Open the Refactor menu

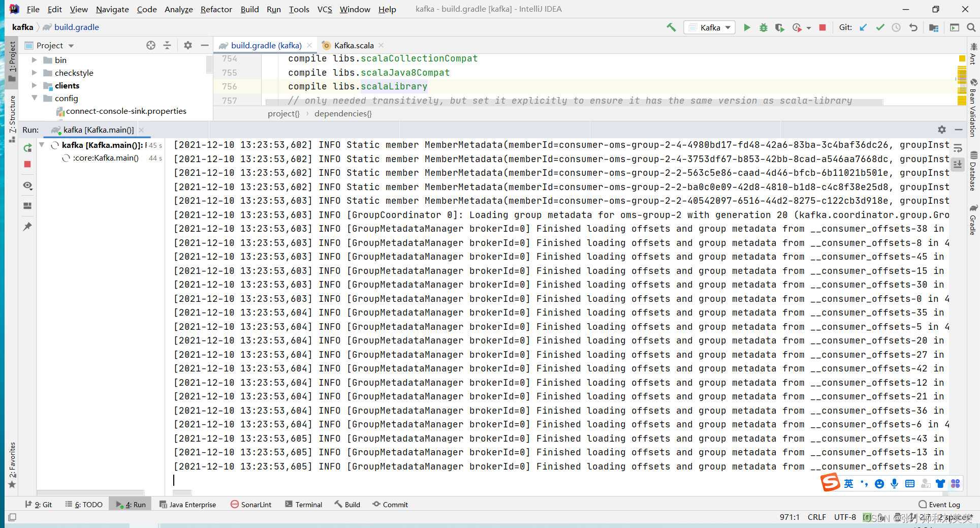point(216,9)
